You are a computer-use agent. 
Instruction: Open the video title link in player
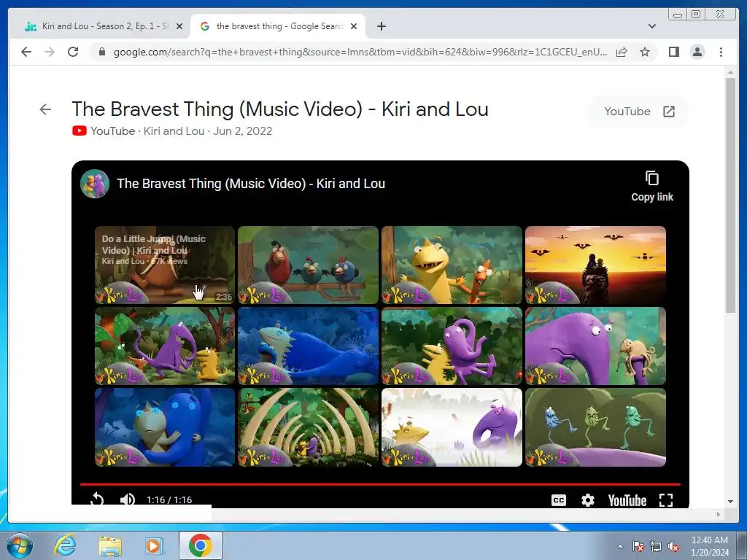[251, 184]
